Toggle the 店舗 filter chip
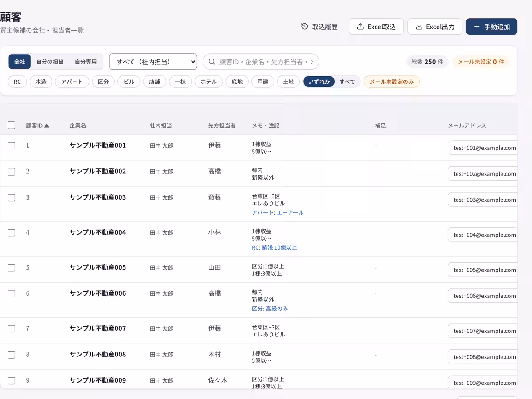This screenshot has height=399, width=532. pos(155,82)
